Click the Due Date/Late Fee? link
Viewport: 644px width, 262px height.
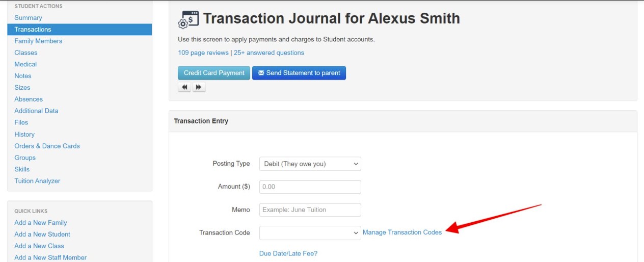point(288,253)
